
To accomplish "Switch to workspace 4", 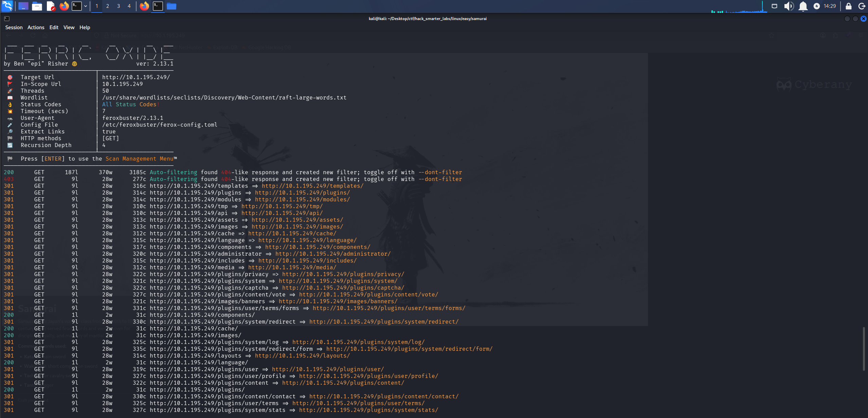I will 129,6.
